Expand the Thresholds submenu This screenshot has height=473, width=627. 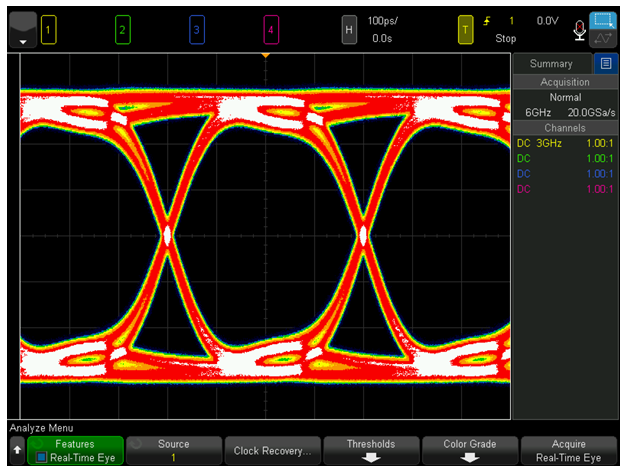[x=371, y=451]
